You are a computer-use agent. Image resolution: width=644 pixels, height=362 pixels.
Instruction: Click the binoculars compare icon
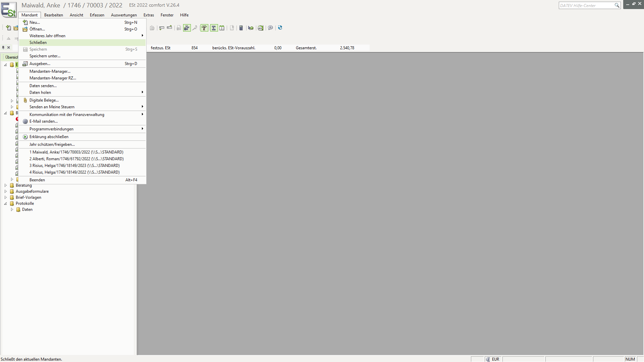222,28
